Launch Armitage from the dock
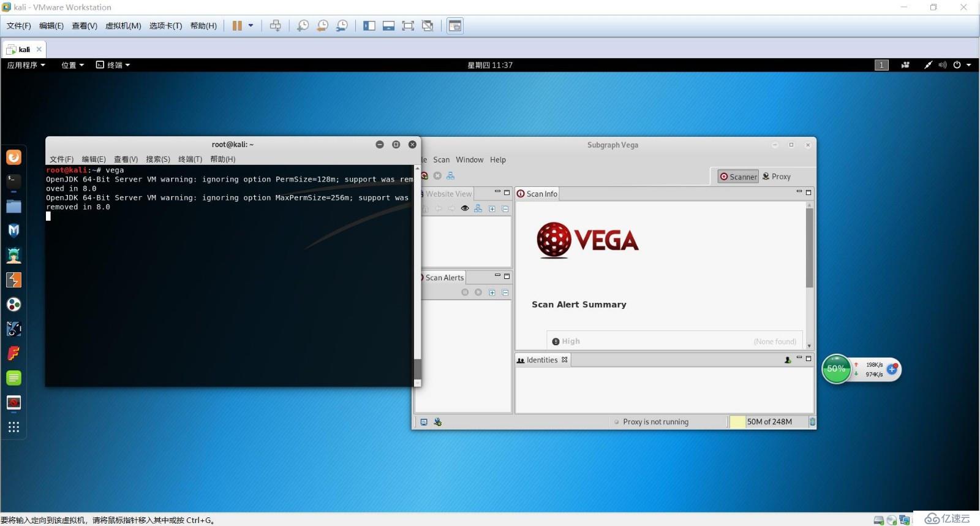 (x=13, y=255)
